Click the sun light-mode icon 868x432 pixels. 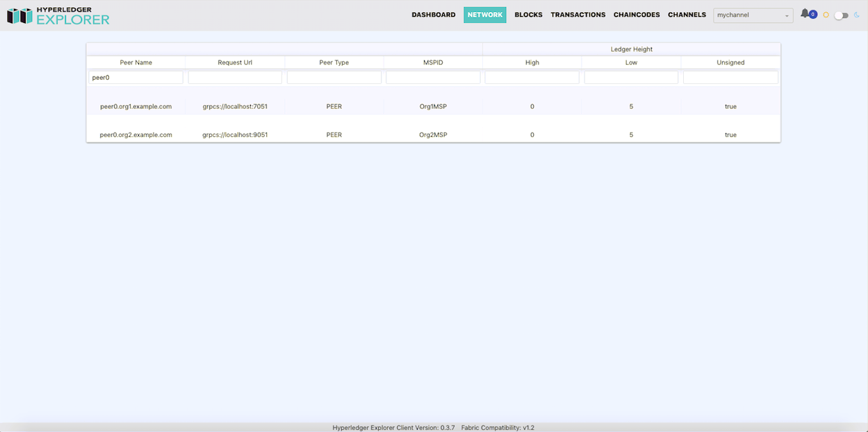coord(826,15)
